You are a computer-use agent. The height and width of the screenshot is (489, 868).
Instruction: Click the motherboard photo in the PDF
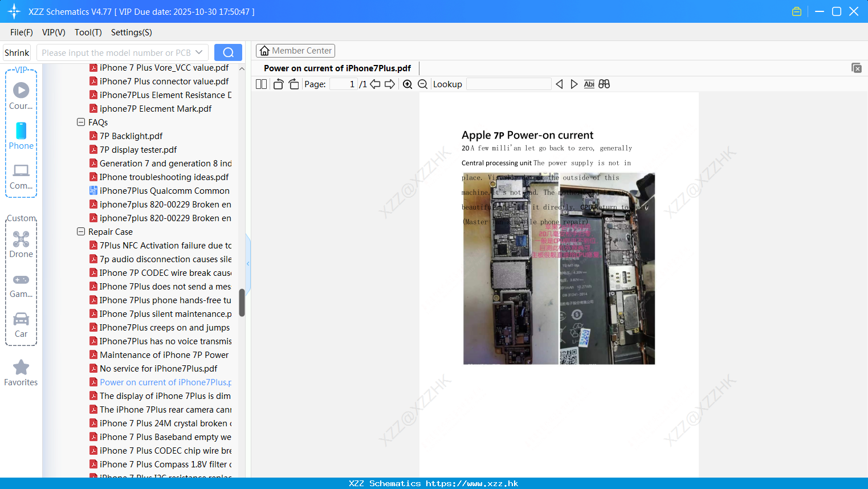tap(559, 268)
